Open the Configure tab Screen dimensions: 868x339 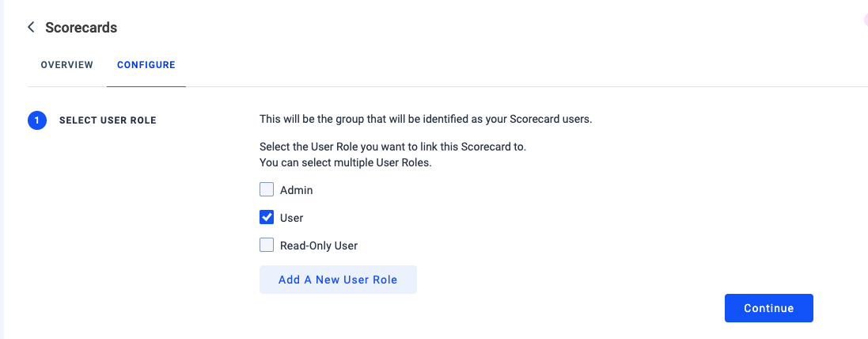click(x=146, y=65)
